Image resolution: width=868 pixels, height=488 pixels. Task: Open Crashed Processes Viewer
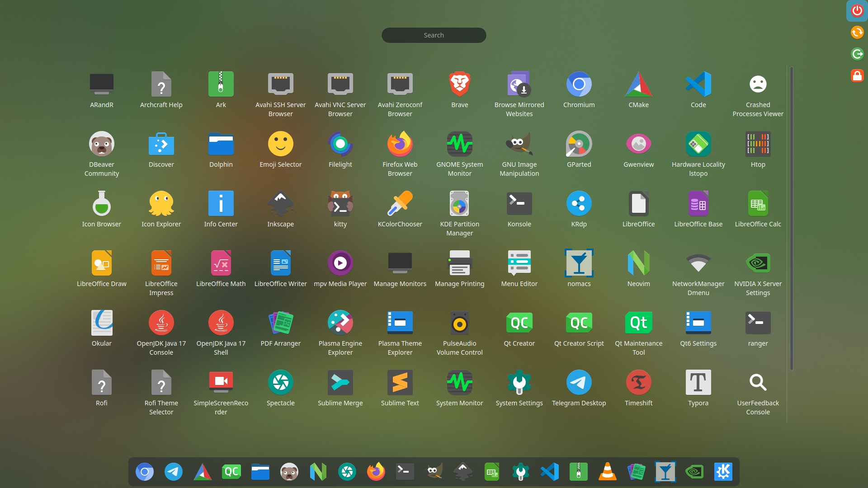tap(758, 94)
